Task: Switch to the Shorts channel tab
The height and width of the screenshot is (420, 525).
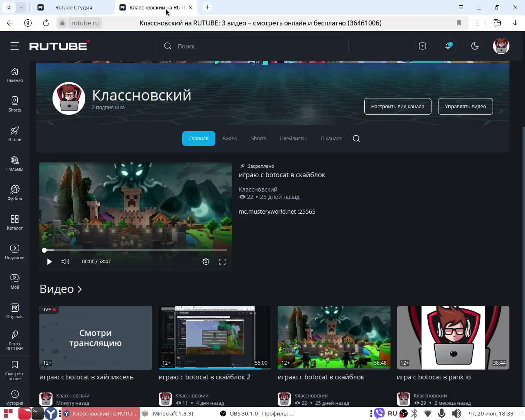Action: [258, 139]
